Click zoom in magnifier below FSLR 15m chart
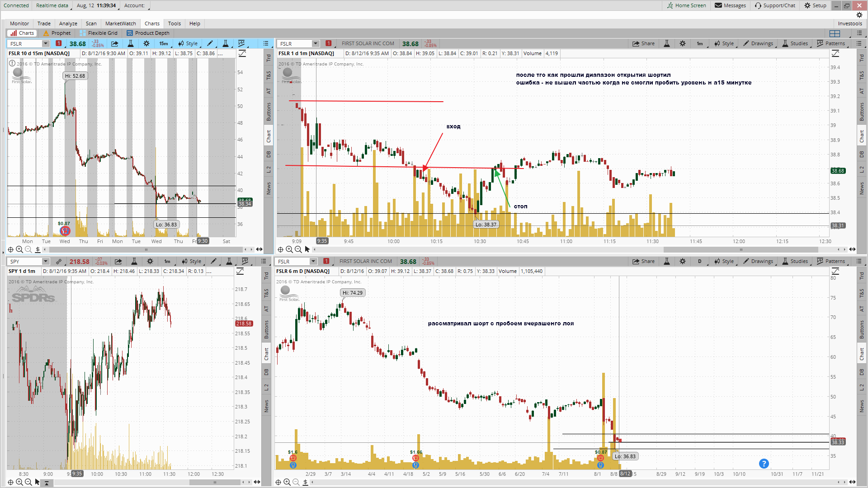 pos(19,249)
